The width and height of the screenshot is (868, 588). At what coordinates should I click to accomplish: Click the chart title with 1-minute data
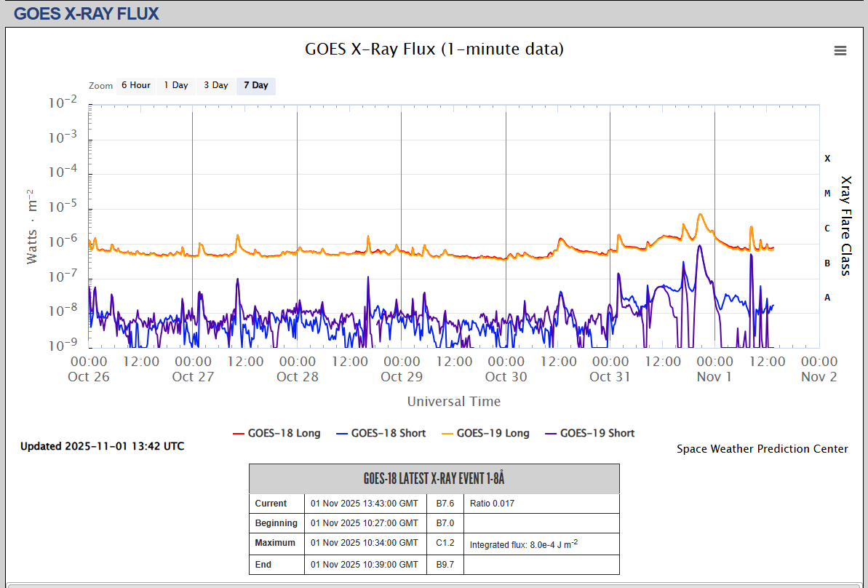click(x=434, y=49)
